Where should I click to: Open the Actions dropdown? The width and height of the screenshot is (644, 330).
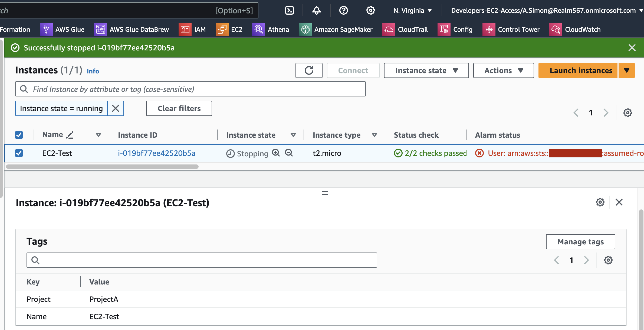tap(503, 70)
